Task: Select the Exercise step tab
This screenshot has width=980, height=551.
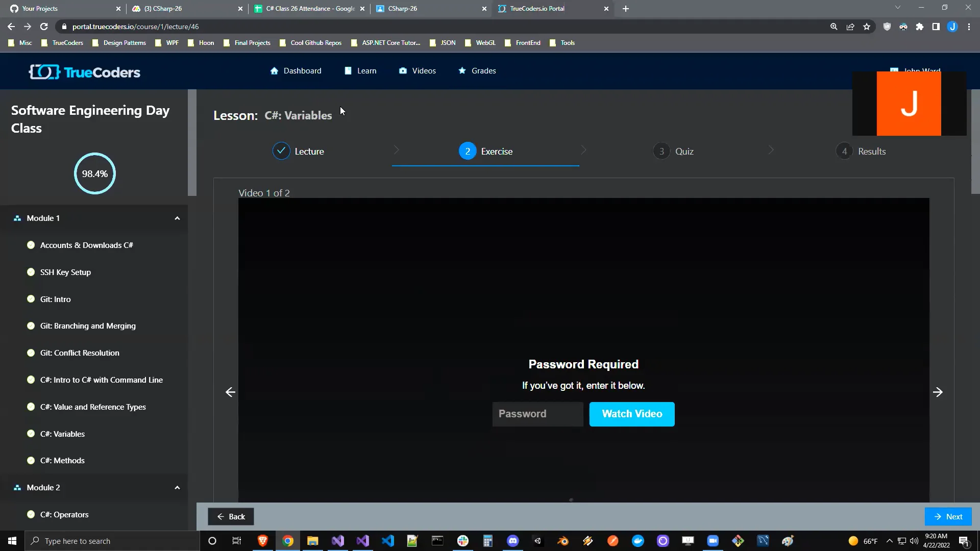Action: [485, 152]
